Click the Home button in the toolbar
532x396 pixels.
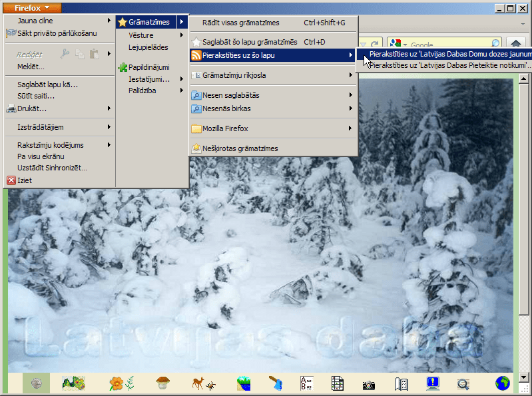(516, 43)
